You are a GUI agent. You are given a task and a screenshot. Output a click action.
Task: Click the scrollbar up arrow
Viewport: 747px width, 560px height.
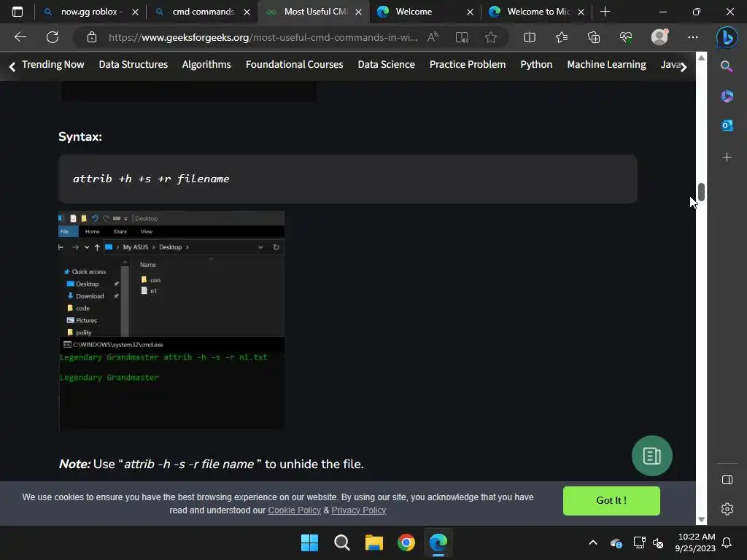point(701,58)
